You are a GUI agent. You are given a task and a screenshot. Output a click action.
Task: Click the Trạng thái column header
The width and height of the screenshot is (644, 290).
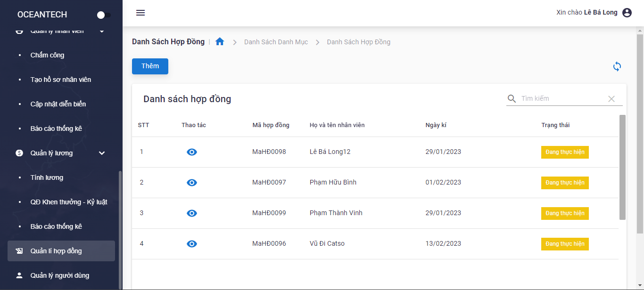[x=555, y=125]
